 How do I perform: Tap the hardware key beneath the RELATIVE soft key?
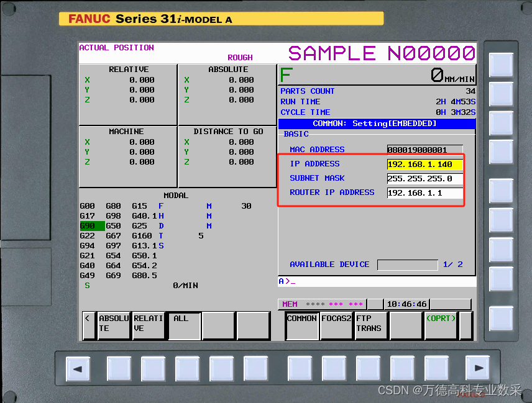point(153,368)
